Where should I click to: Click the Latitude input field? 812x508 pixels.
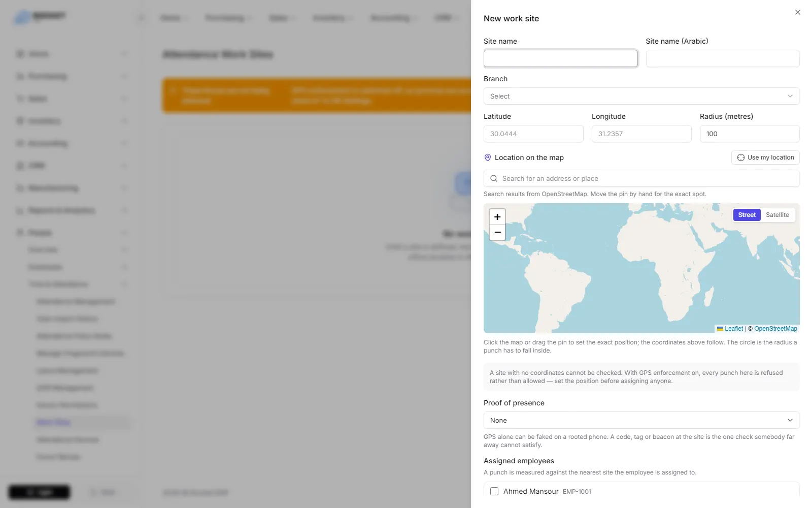click(x=533, y=134)
